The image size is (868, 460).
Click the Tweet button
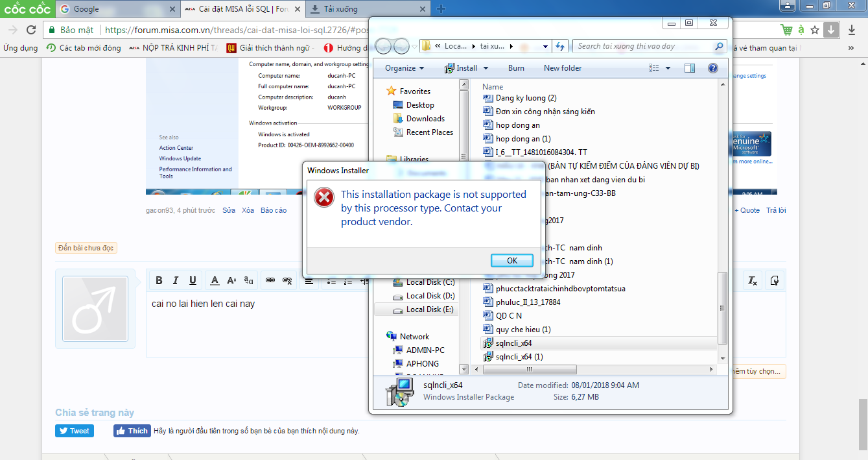click(75, 431)
